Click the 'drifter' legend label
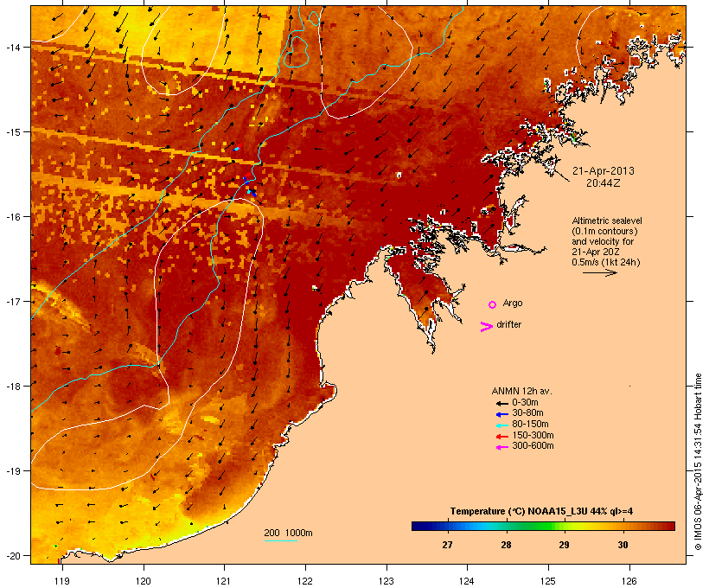Viewport: 709px width, 588px height. pos(508,324)
